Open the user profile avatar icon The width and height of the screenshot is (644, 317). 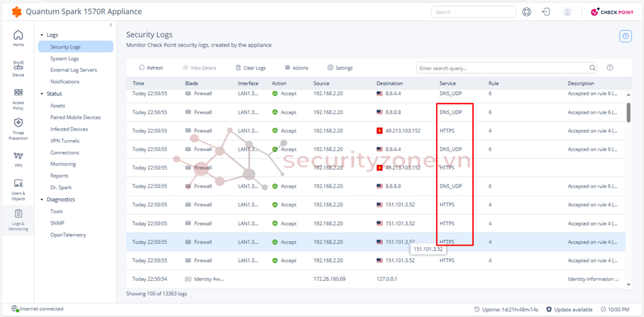coord(567,12)
